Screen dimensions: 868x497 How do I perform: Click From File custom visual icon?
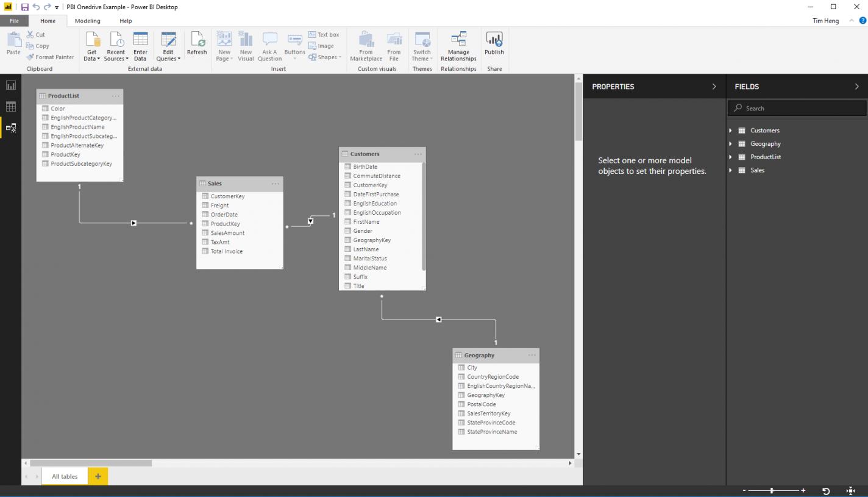394,39
